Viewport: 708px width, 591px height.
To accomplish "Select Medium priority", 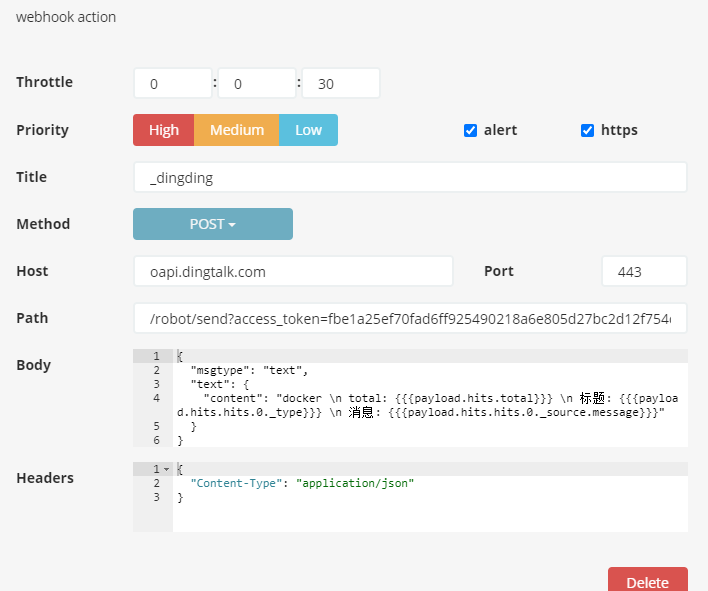I will (237, 130).
